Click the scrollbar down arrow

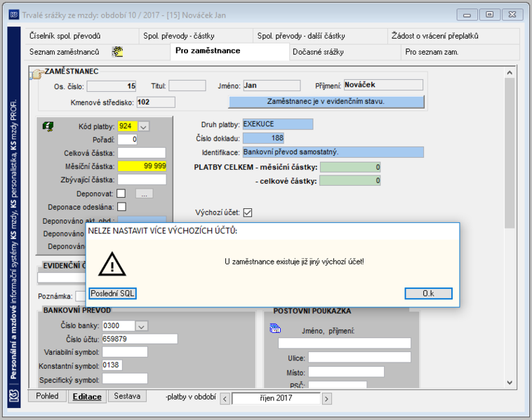click(x=510, y=382)
